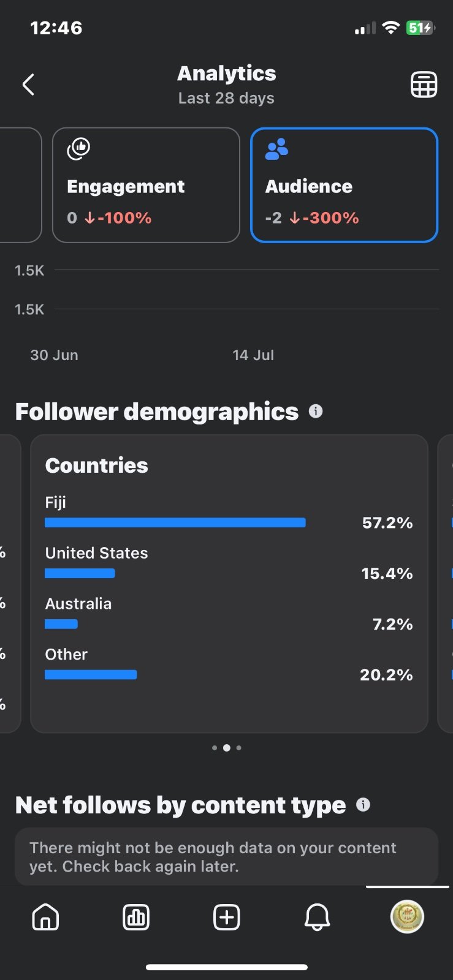Tap the first carousel page dot

click(x=215, y=748)
